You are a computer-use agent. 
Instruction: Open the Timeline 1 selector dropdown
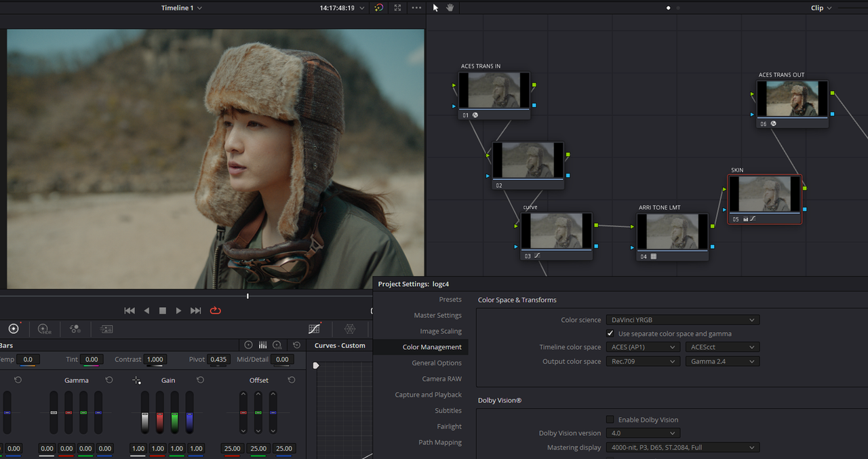click(x=182, y=7)
